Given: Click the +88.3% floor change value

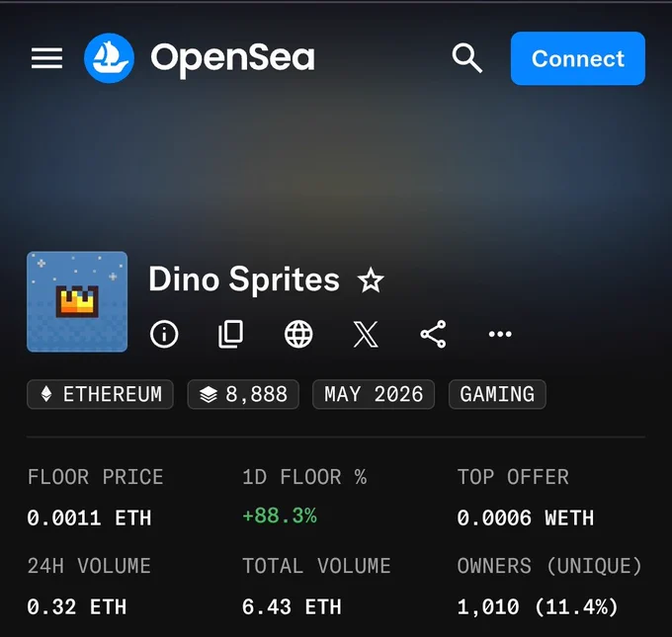Looking at the screenshot, I should click(280, 516).
